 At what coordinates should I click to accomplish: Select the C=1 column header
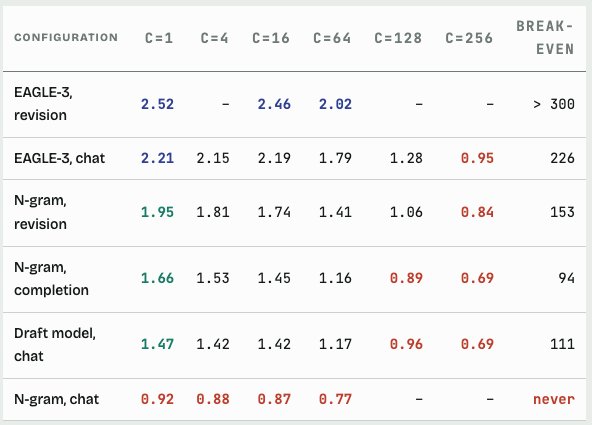[x=159, y=38]
